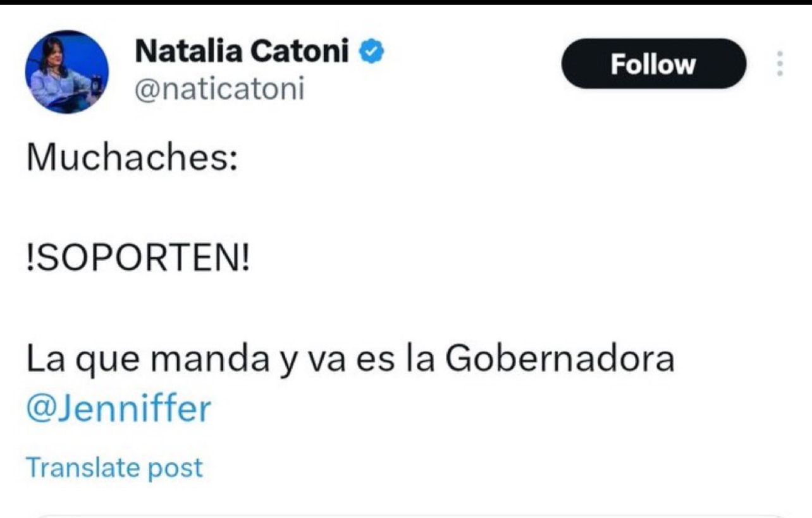The width and height of the screenshot is (812, 518).
Task: Click the person shown in the avatar
Action: tap(57, 70)
